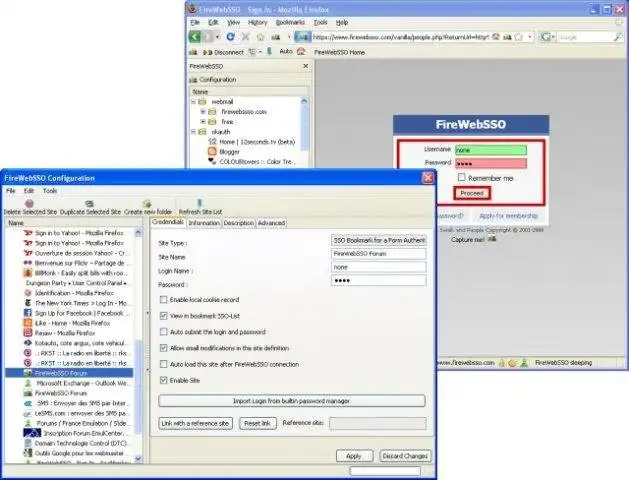Image resolution: width=629 pixels, height=480 pixels.
Task: Click Disconnect in FireWebSSO toolbar
Action: pyautogui.click(x=223, y=52)
